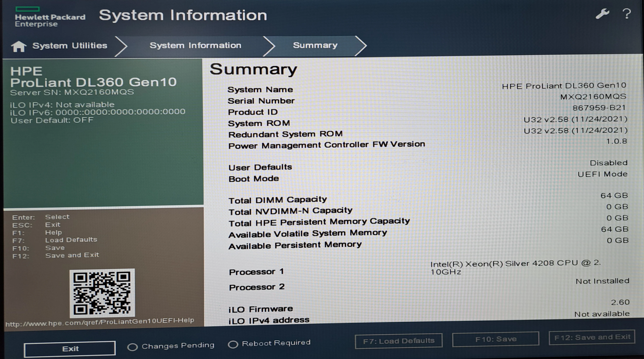The width and height of the screenshot is (644, 359).
Task: Select the Product ID label
Action: pyautogui.click(x=253, y=112)
